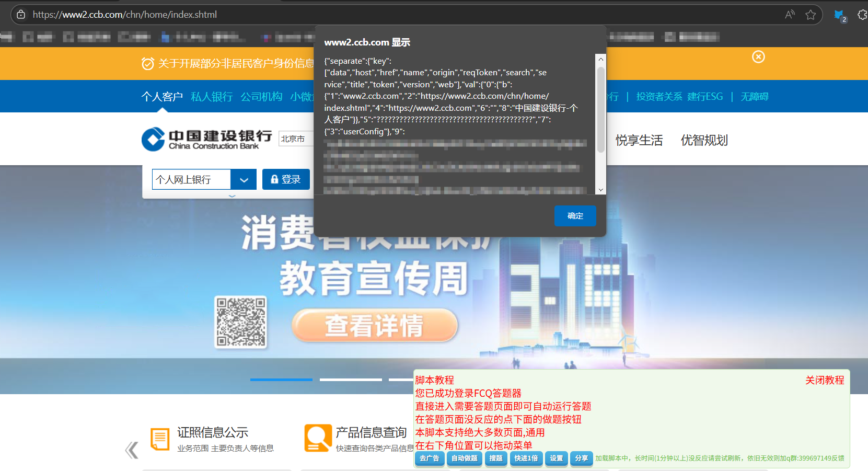This screenshot has width=868, height=471.
Task: Expand the small chevron below login box
Action: point(232,196)
